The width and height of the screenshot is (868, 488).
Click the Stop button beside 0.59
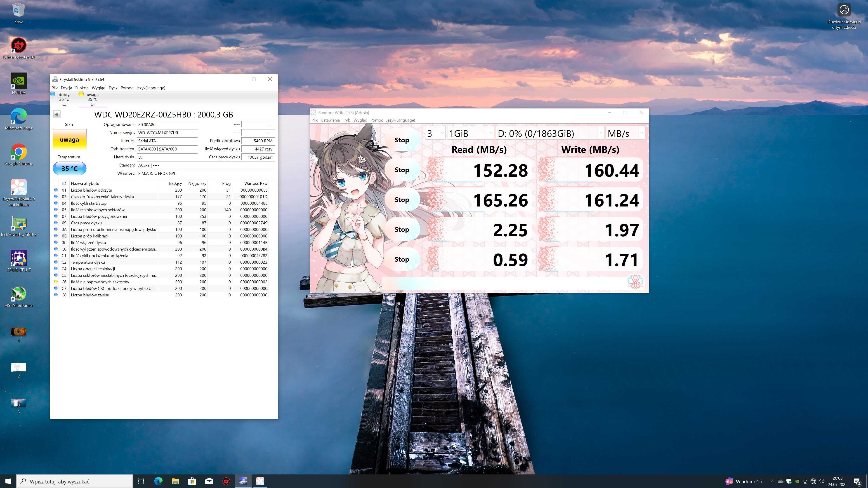[402, 259]
